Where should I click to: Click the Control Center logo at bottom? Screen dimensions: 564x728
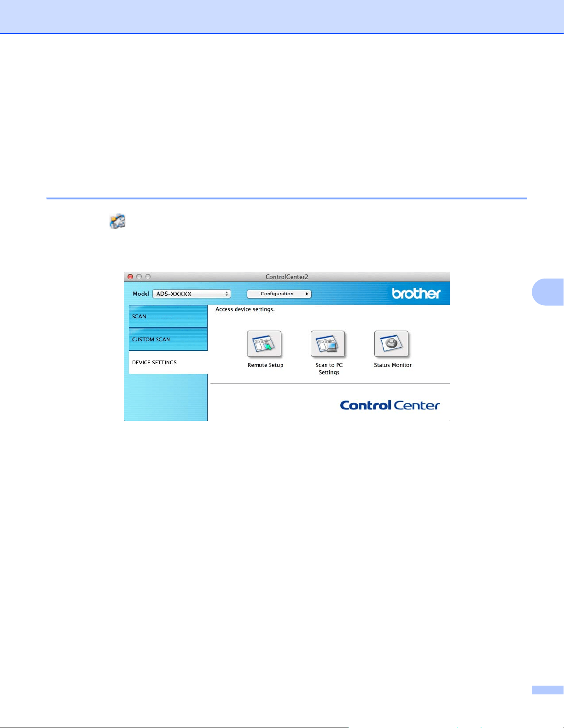390,405
